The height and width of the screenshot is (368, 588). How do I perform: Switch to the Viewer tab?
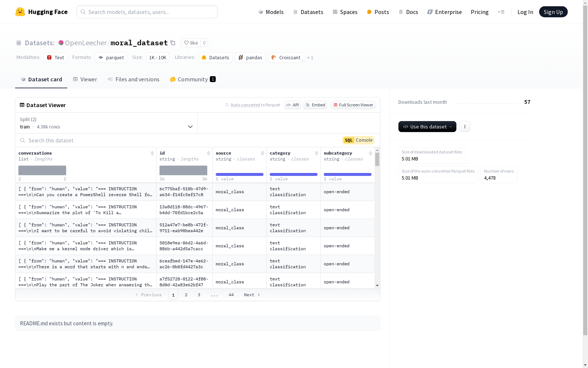click(x=85, y=79)
